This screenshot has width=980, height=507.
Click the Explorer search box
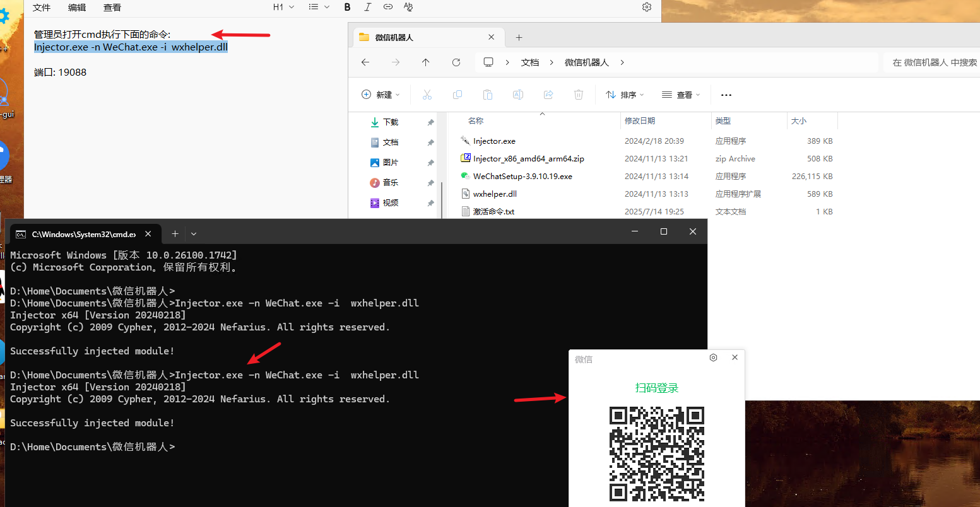click(933, 62)
